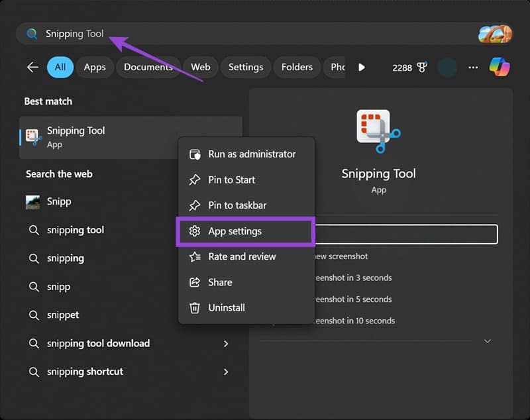Select screenshot in 10 seconds action
This screenshot has width=530, height=420.
pos(354,321)
